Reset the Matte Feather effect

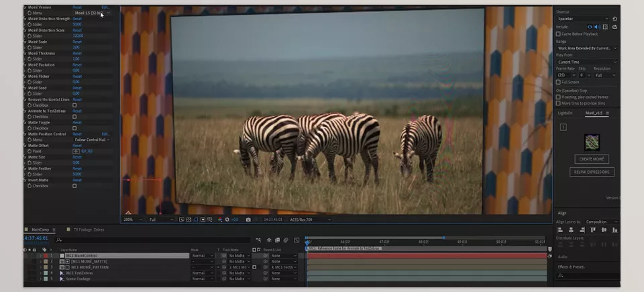[77, 168]
